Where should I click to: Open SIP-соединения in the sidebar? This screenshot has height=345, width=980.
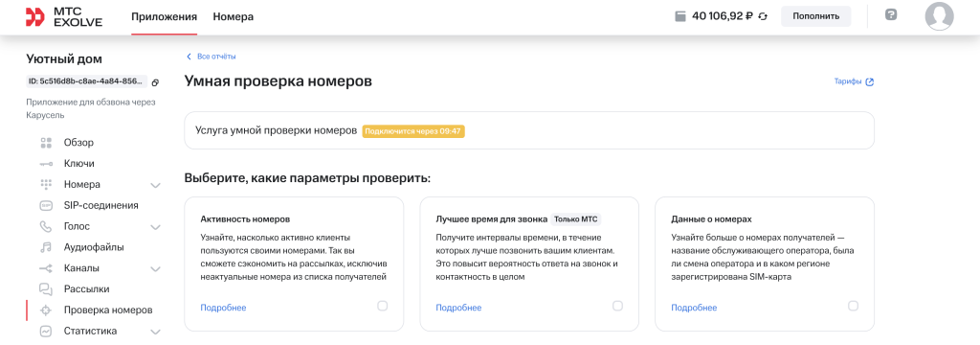[x=101, y=205]
